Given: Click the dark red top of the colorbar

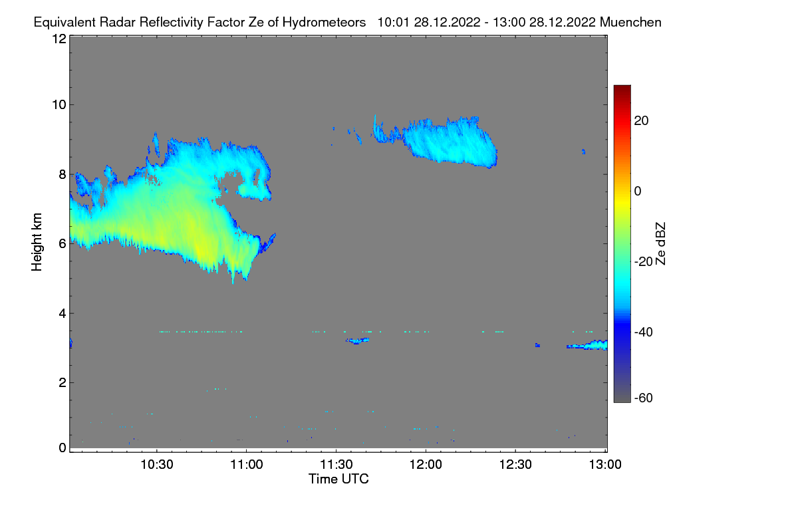Looking at the screenshot, I should [622, 90].
